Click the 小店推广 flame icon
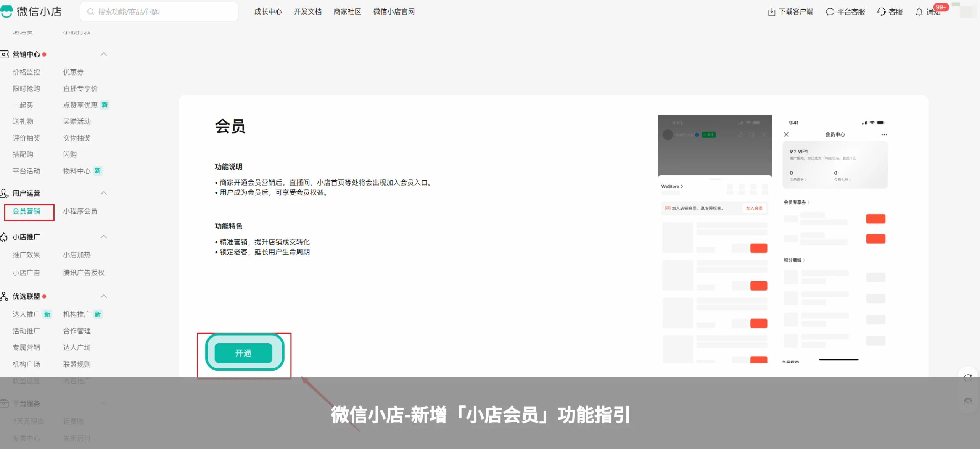 coord(4,237)
